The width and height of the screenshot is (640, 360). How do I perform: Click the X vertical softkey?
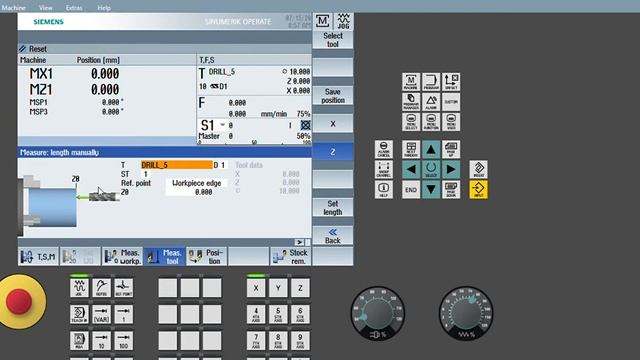tap(333, 124)
